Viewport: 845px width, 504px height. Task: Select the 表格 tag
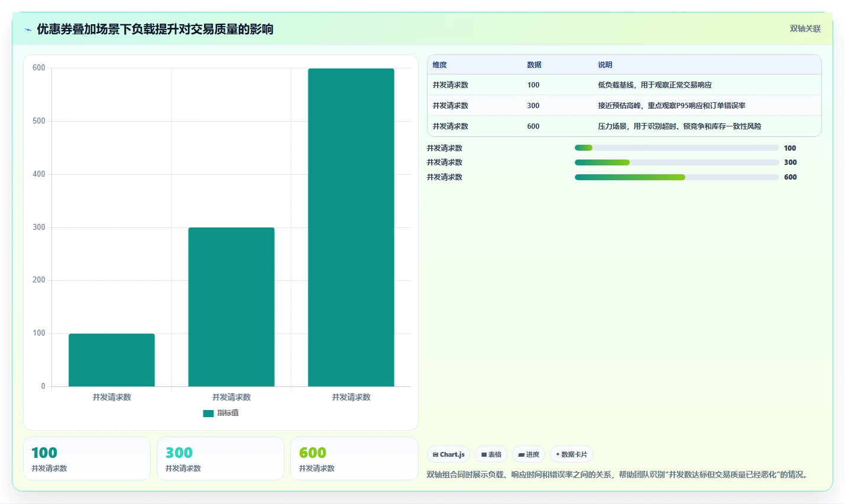click(491, 454)
